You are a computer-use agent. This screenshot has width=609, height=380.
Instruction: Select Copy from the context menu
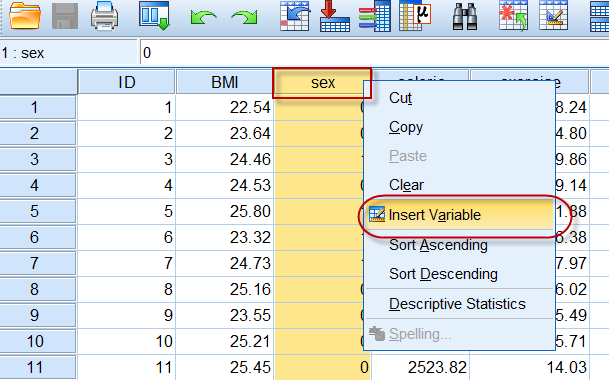point(406,127)
